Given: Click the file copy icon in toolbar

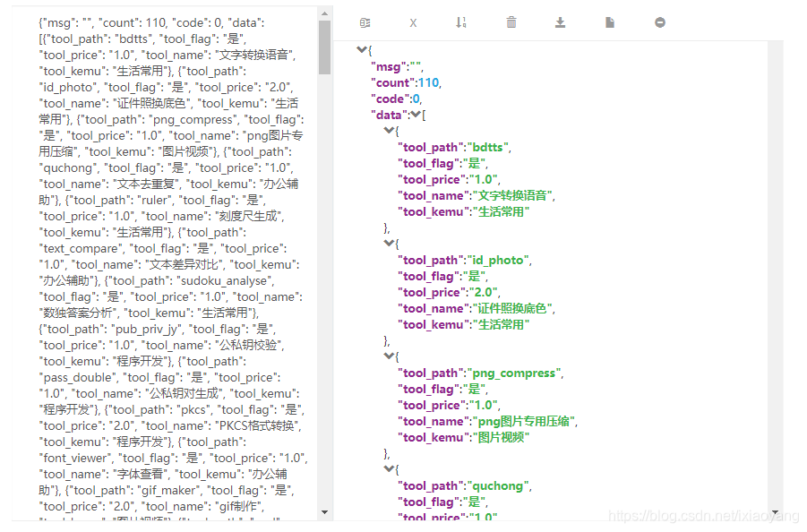Looking at the screenshot, I should [x=610, y=22].
